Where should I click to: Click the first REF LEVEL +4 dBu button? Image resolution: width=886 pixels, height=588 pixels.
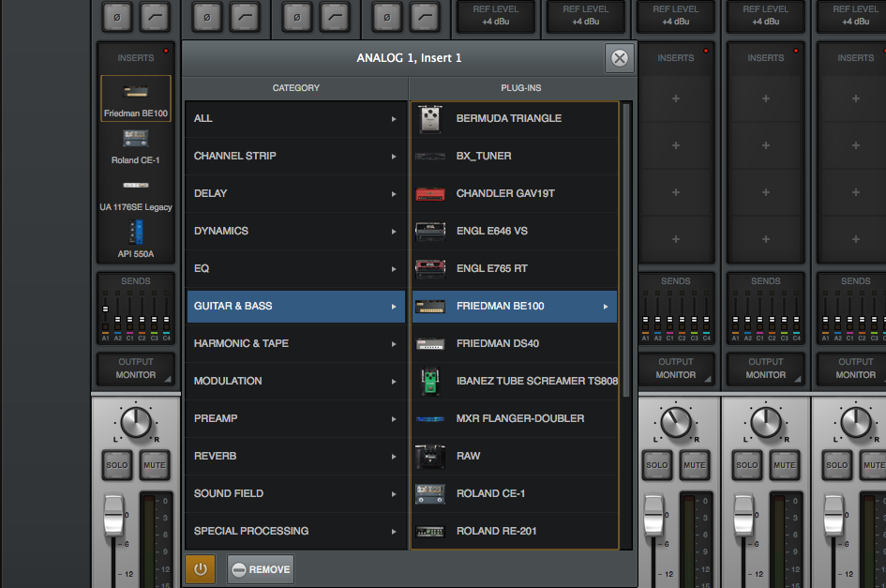(496, 16)
